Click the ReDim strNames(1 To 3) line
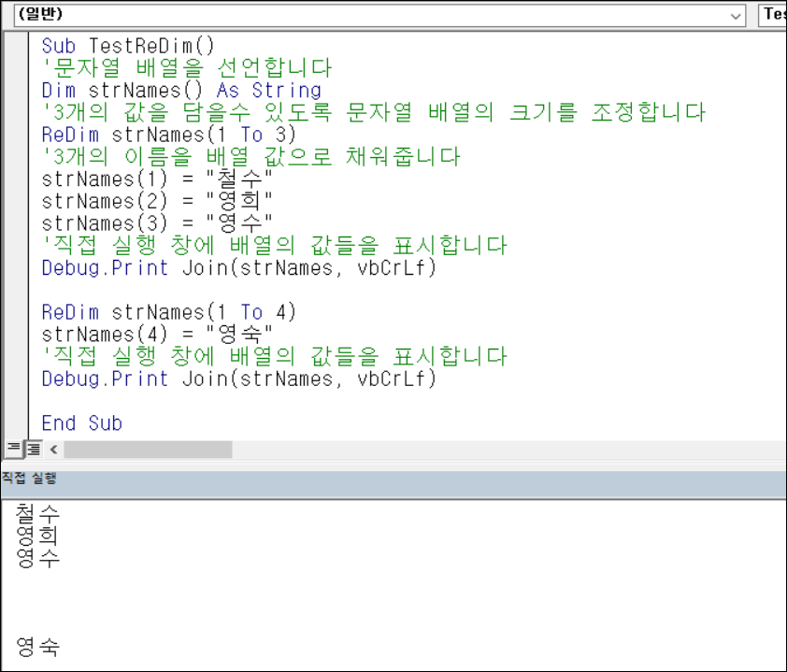The height and width of the screenshot is (672, 787). coord(168,135)
